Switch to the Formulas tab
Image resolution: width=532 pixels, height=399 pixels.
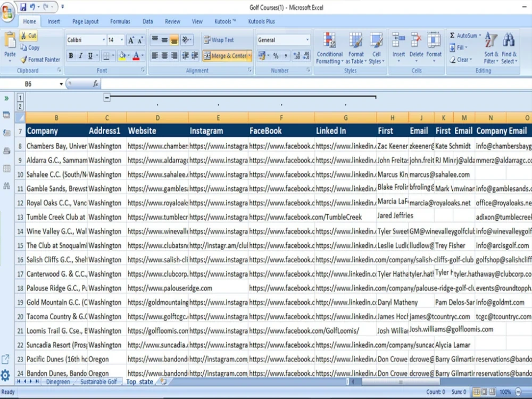[120, 21]
